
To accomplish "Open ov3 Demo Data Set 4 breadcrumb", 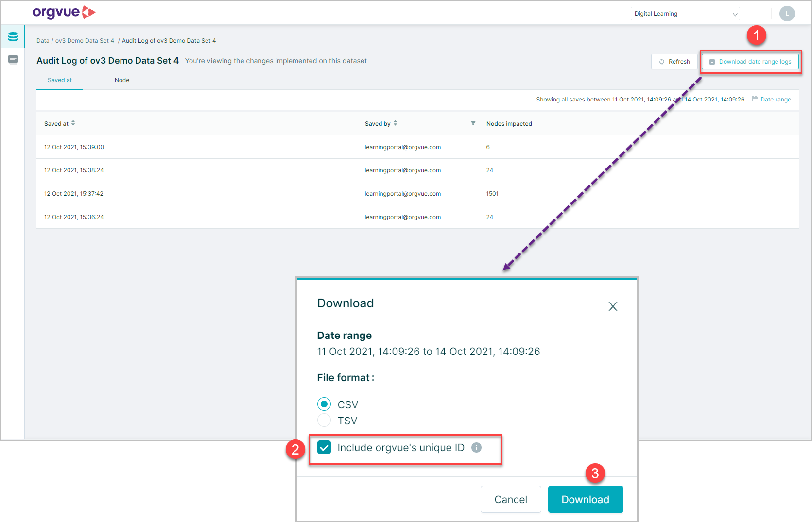I will click(x=85, y=41).
